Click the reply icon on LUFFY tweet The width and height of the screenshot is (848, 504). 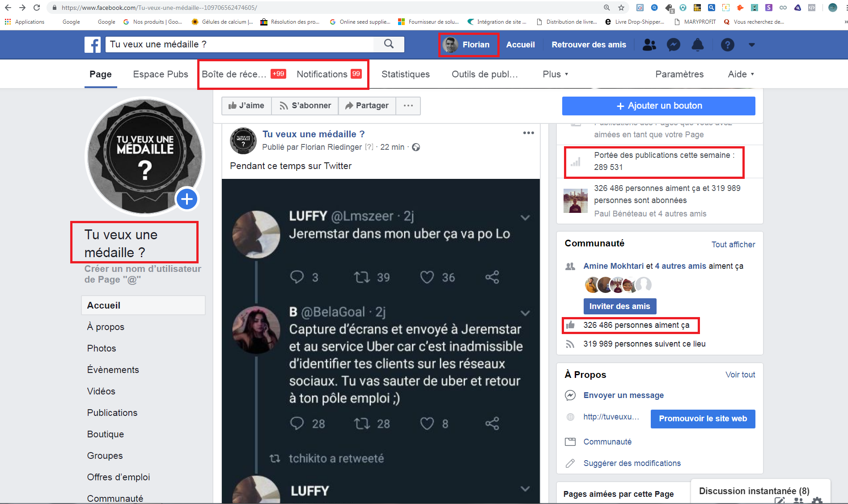[297, 277]
